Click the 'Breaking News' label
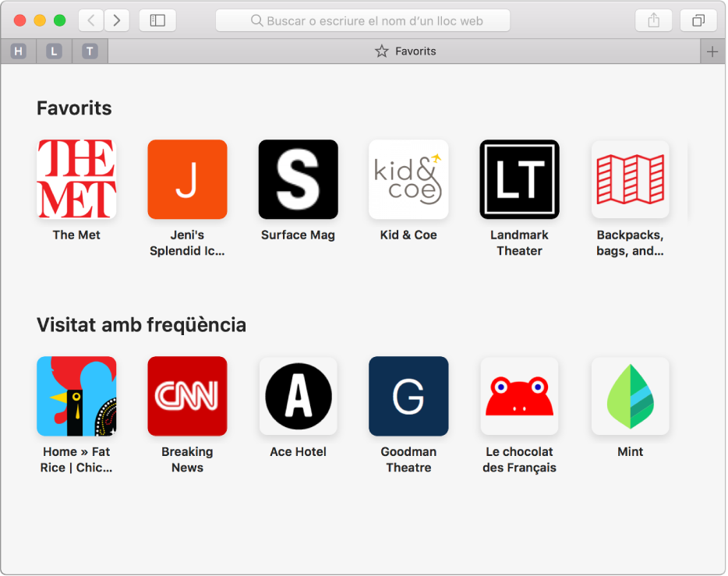The image size is (728, 576). click(187, 460)
